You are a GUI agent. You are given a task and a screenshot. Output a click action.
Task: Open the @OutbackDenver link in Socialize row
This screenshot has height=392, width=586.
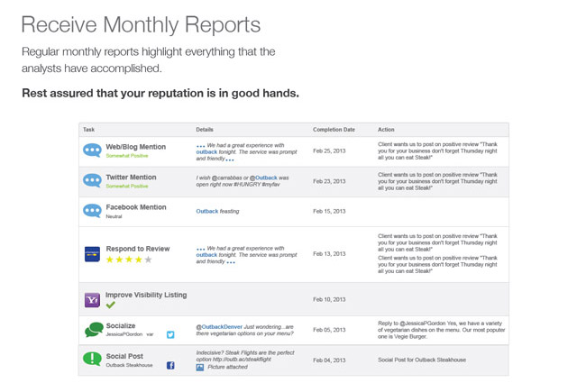pos(219,326)
